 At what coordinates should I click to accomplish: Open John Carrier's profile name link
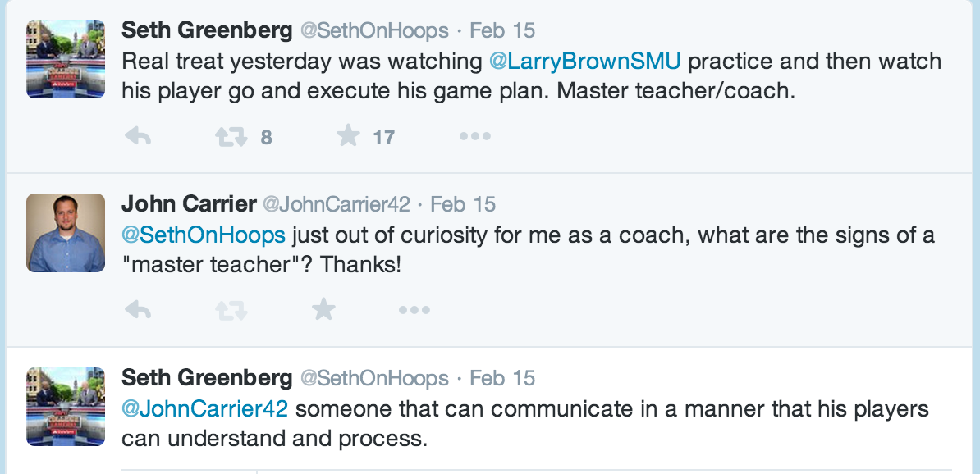click(x=188, y=204)
